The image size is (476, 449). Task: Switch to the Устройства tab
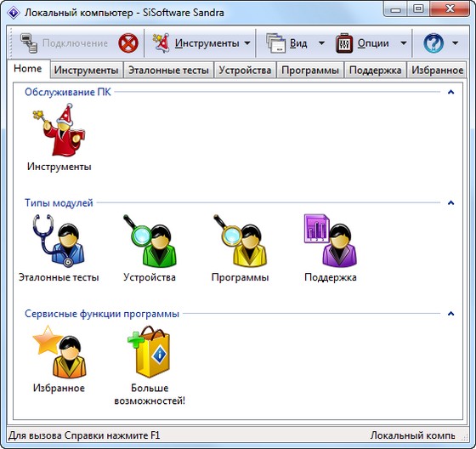click(245, 71)
